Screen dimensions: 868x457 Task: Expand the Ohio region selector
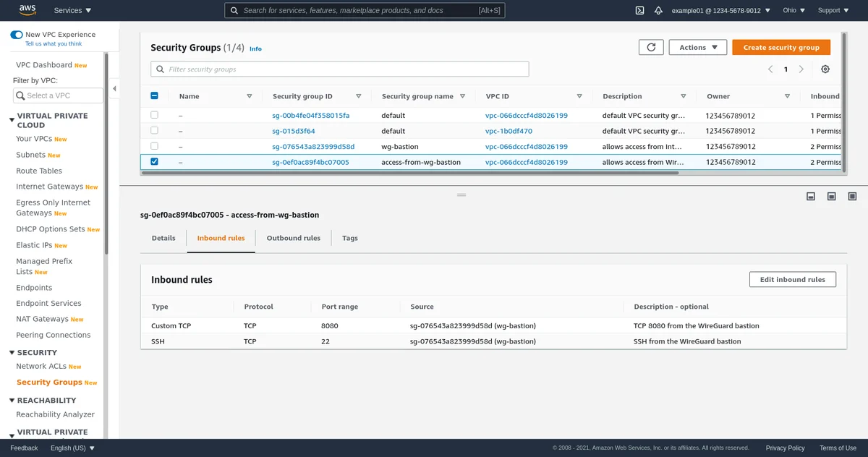789,10
